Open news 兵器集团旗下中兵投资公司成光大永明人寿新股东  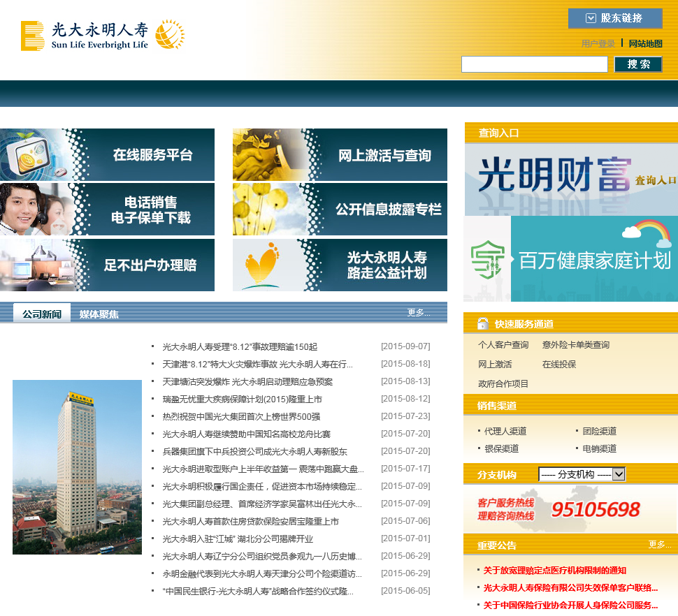click(x=255, y=451)
